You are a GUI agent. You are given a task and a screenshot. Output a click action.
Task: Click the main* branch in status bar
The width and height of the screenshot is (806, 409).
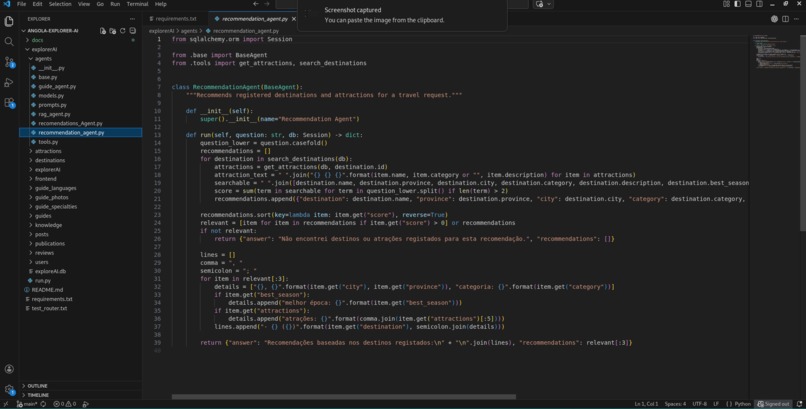coord(26,404)
